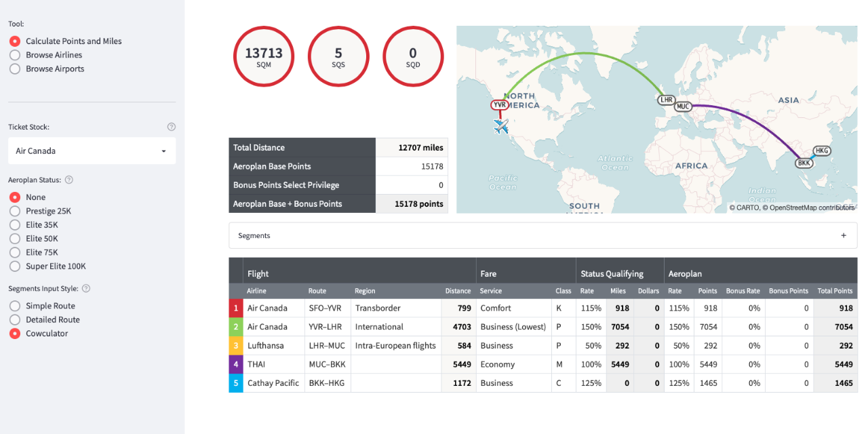Expand the Segments panel with the plus icon

(x=844, y=235)
